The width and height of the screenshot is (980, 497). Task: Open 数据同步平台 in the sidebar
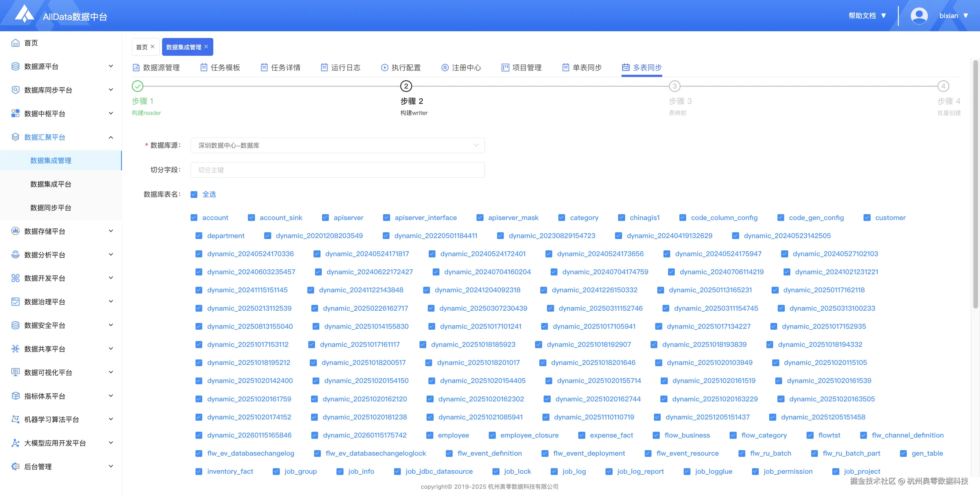[51, 208]
